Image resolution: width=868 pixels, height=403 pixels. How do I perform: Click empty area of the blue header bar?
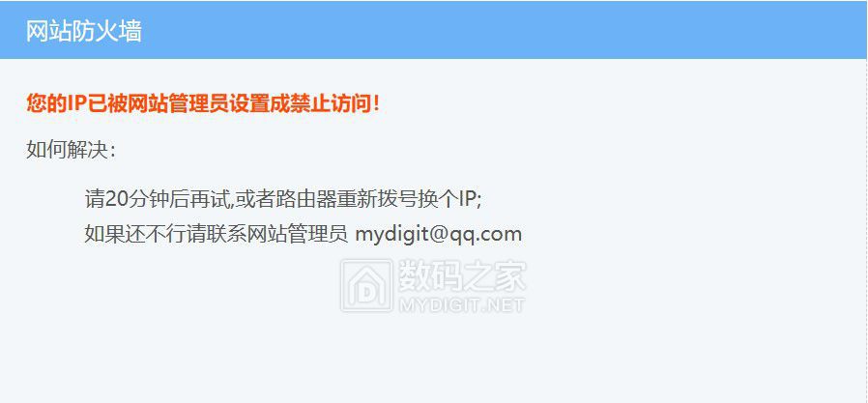[498, 31]
